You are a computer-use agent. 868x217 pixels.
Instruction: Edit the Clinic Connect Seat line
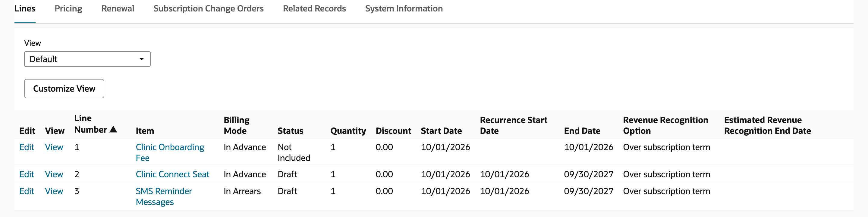pyautogui.click(x=27, y=174)
